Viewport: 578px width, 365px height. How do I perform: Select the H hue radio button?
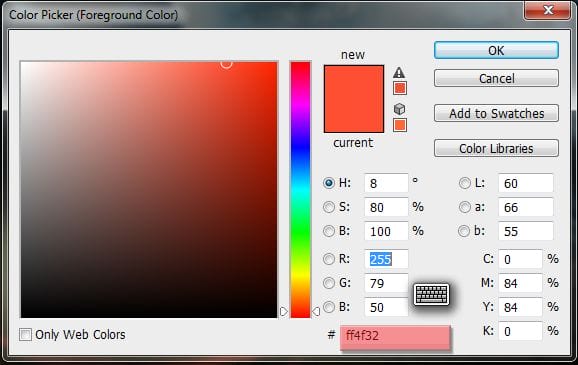click(x=329, y=183)
